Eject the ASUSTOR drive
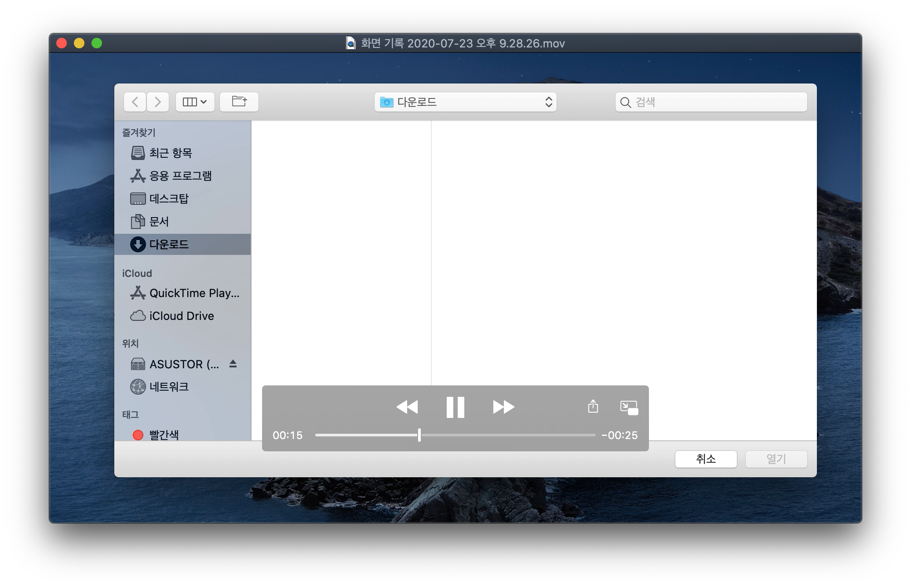This screenshot has height=588, width=911. coord(233,364)
